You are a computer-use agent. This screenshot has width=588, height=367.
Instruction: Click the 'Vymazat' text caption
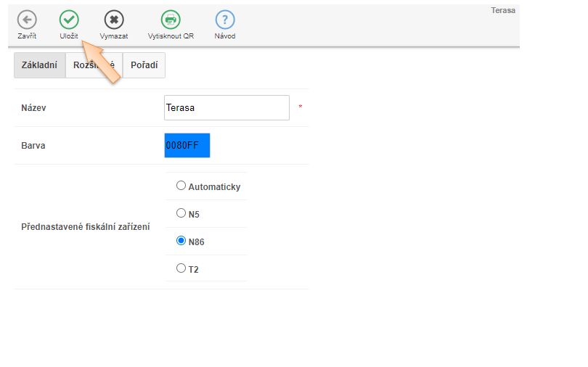point(113,36)
